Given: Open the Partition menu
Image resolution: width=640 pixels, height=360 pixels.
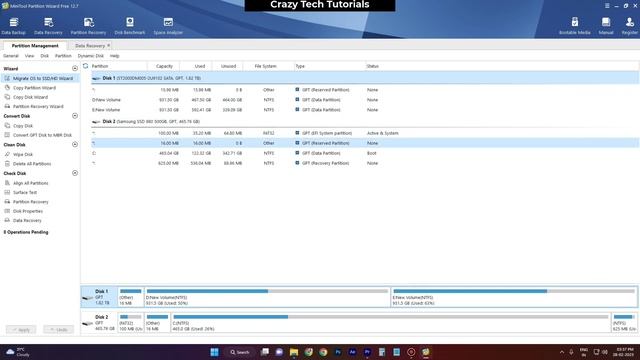Looking at the screenshot, I should pos(63,56).
